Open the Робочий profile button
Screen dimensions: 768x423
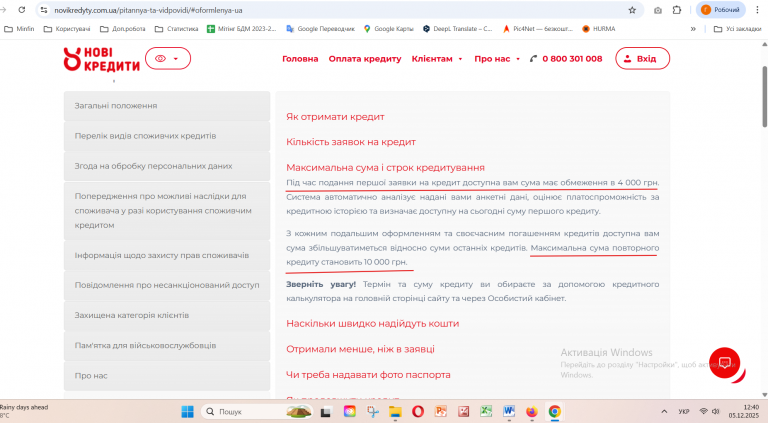tap(720, 10)
